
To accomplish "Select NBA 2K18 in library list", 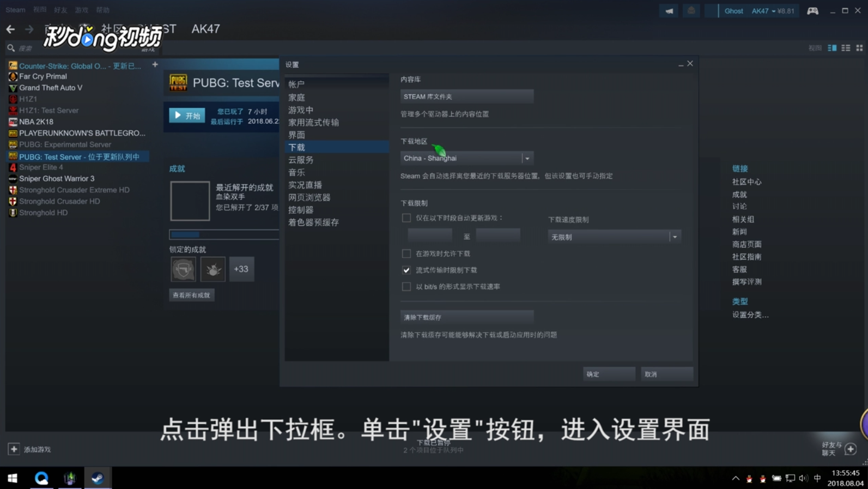I will pos(36,122).
